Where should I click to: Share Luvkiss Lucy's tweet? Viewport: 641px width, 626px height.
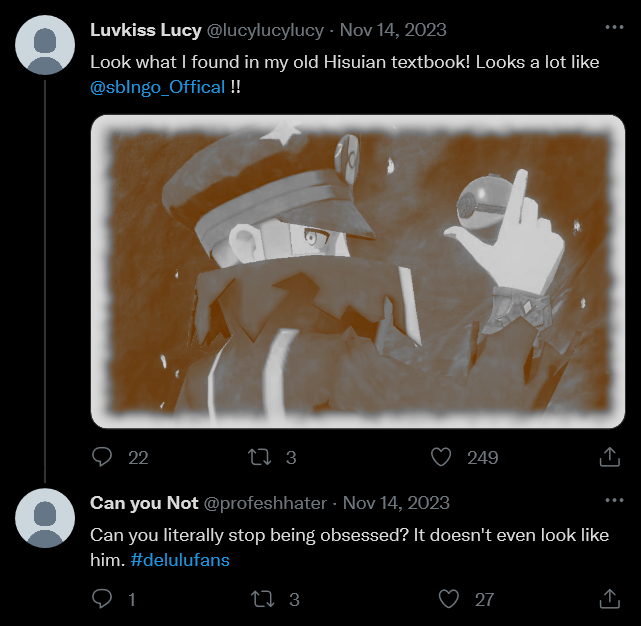click(609, 457)
